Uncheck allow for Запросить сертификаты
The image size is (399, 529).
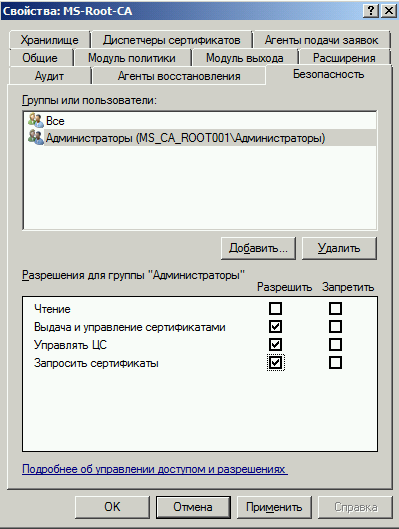click(275, 363)
